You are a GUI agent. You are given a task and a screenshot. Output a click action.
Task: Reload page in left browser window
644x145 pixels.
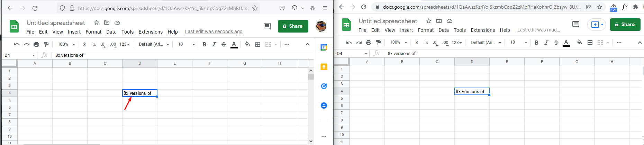pos(35,8)
